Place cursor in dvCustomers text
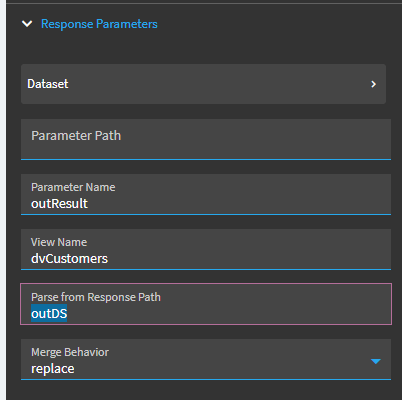The image size is (402, 400). pos(69,259)
